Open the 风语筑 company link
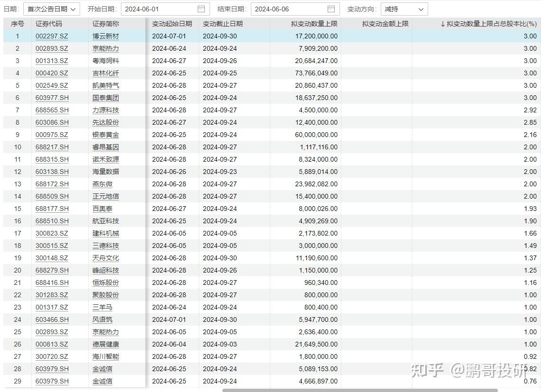541x392 pixels. (102, 319)
